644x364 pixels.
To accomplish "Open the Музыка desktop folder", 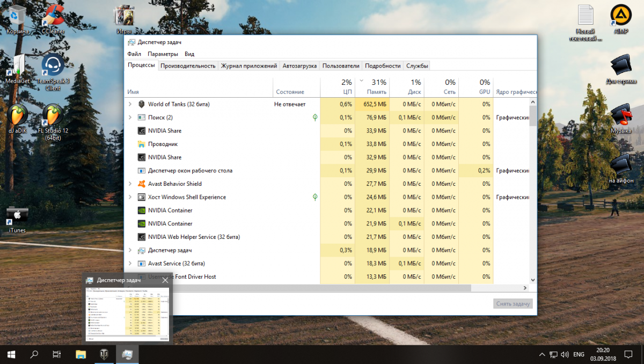I will click(x=620, y=119).
